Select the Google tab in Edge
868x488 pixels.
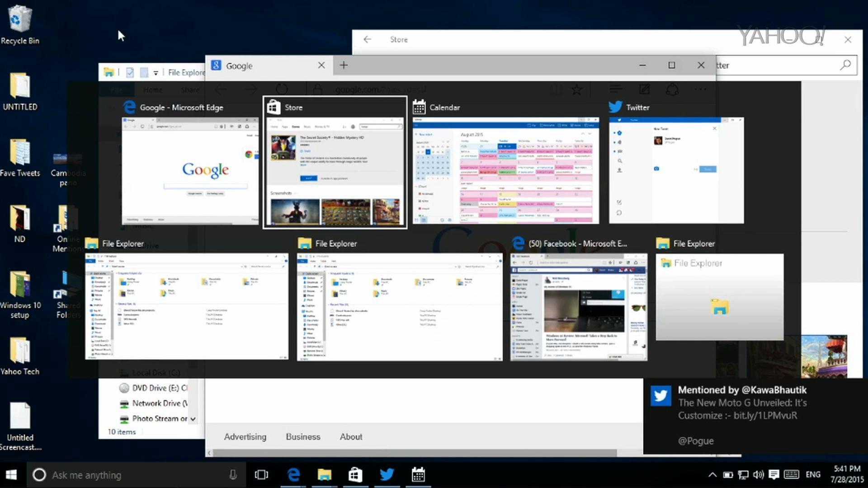tap(269, 66)
